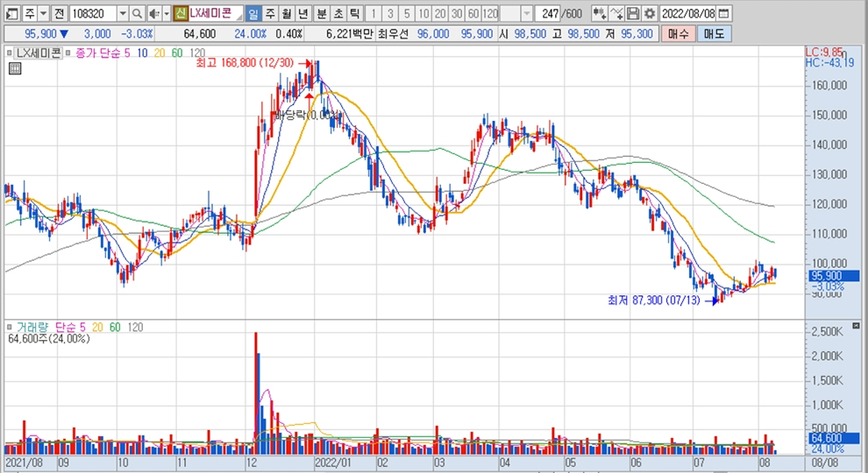Open the dropdown next to speaker icon
Image resolution: width=868 pixels, height=473 pixels.
click(x=167, y=13)
